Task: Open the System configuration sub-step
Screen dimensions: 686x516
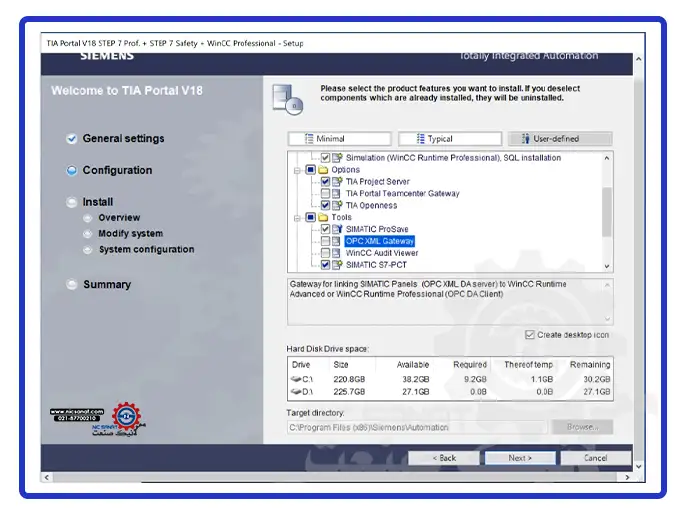Action: click(146, 249)
